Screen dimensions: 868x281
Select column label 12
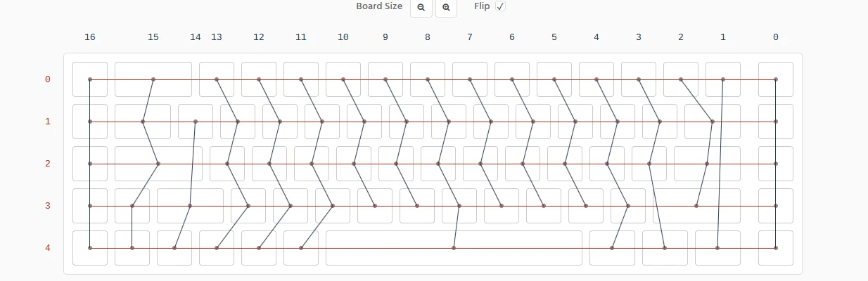pyautogui.click(x=259, y=37)
